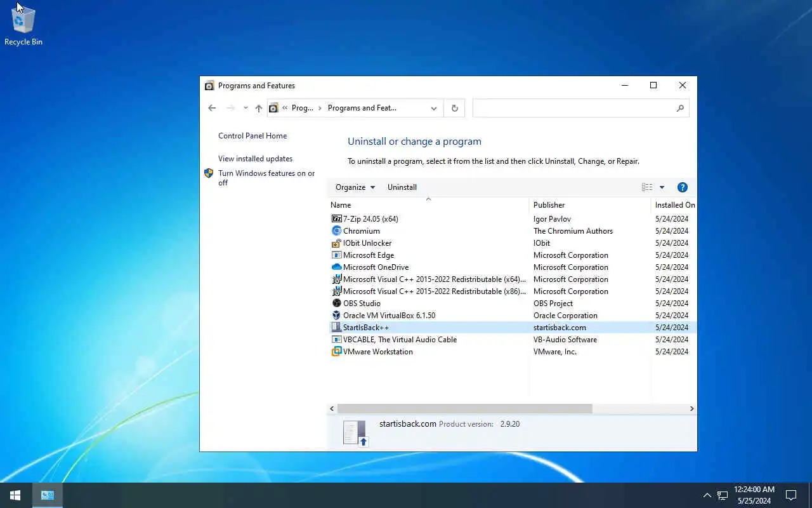Open the Windows Start button
This screenshot has width=812, height=508.
pyautogui.click(x=15, y=495)
